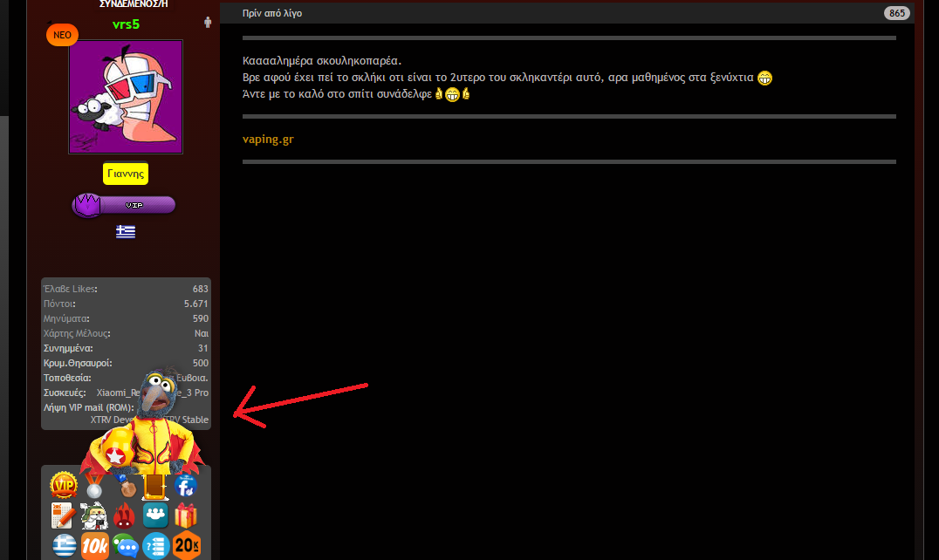Click the teal group members badge
939x560 pixels.
pos(155,516)
